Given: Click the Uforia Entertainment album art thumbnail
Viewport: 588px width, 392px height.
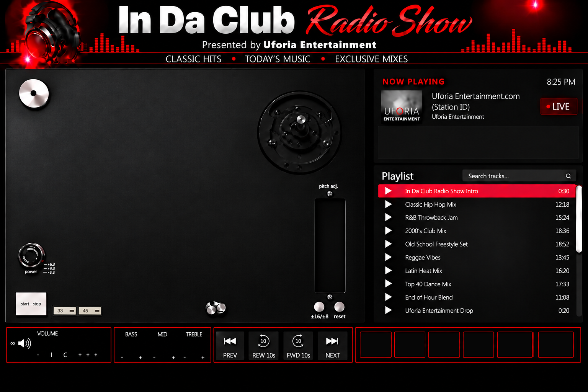Looking at the screenshot, I should [x=402, y=106].
